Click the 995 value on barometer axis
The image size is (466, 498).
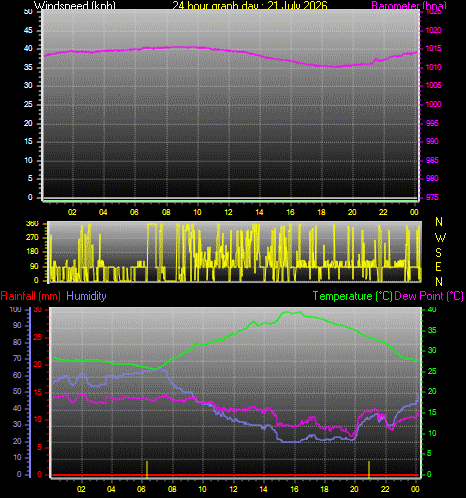coord(432,123)
